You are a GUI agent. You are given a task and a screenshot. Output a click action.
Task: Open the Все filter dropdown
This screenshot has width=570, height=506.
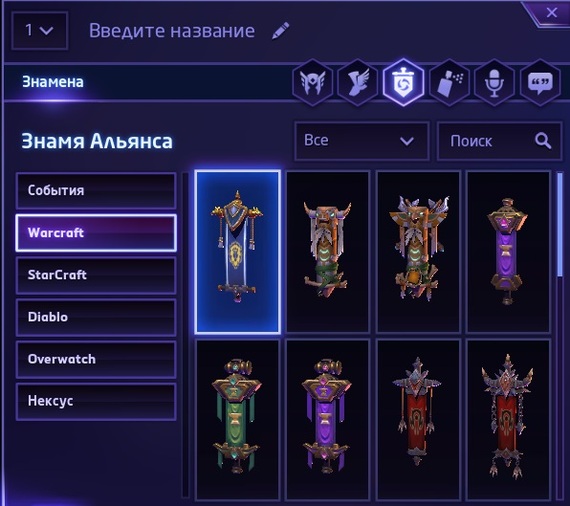click(362, 141)
